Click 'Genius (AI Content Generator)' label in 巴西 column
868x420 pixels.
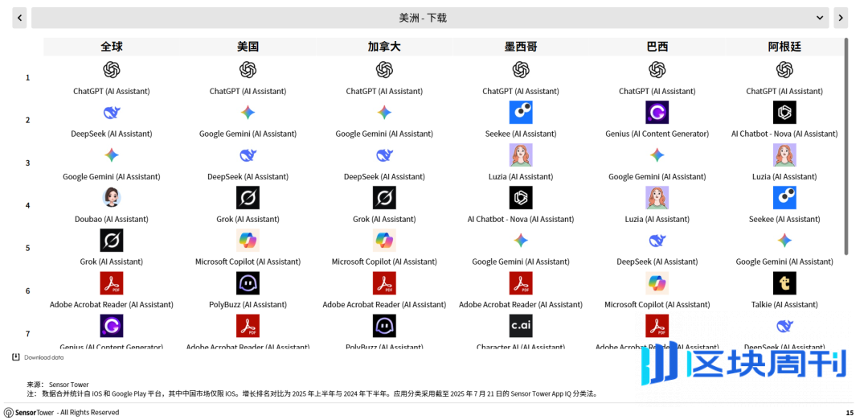coord(657,134)
